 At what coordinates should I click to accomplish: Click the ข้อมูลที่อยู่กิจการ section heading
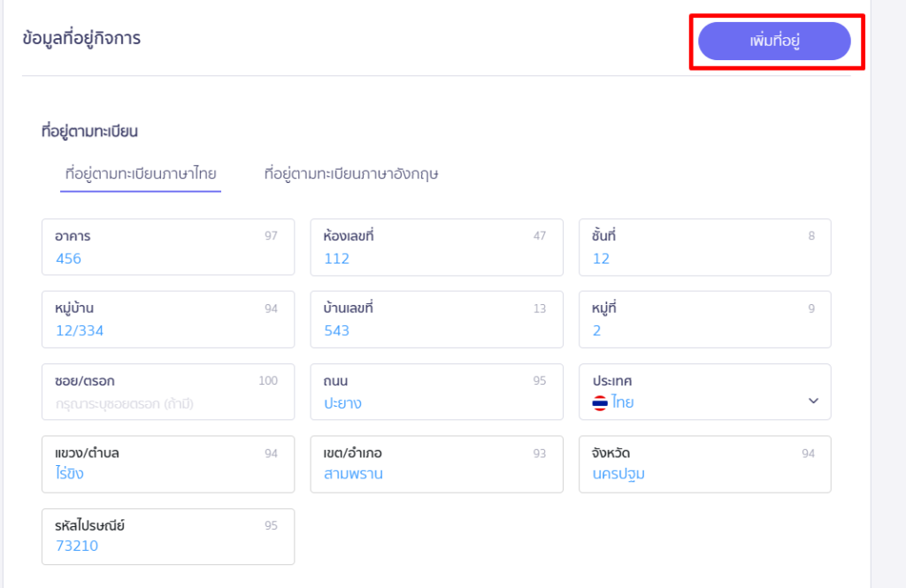tap(81, 39)
